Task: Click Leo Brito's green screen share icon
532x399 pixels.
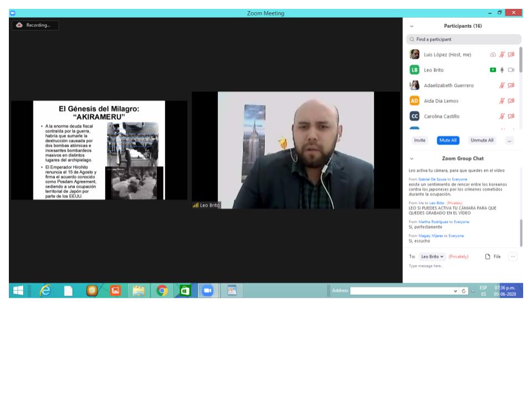Action: pos(493,70)
